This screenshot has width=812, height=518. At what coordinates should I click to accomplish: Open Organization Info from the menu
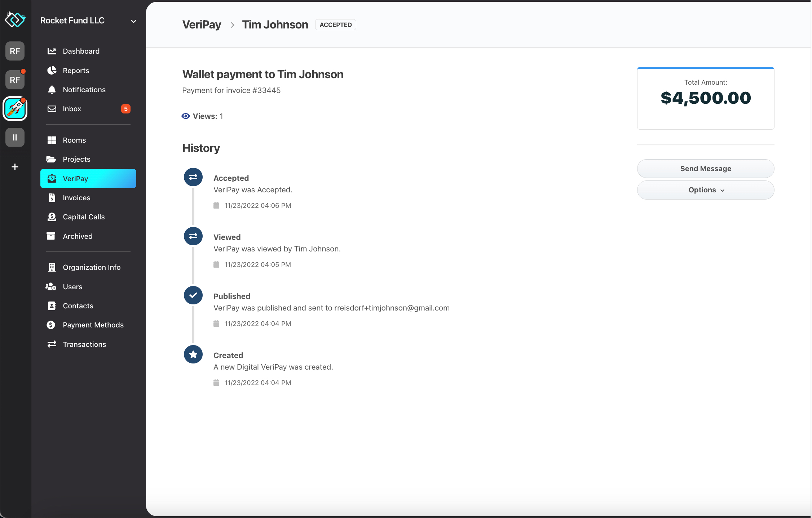coord(92,267)
